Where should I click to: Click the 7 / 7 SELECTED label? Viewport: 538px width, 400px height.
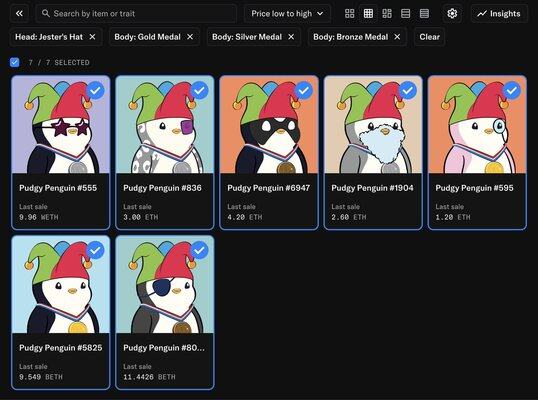point(59,62)
